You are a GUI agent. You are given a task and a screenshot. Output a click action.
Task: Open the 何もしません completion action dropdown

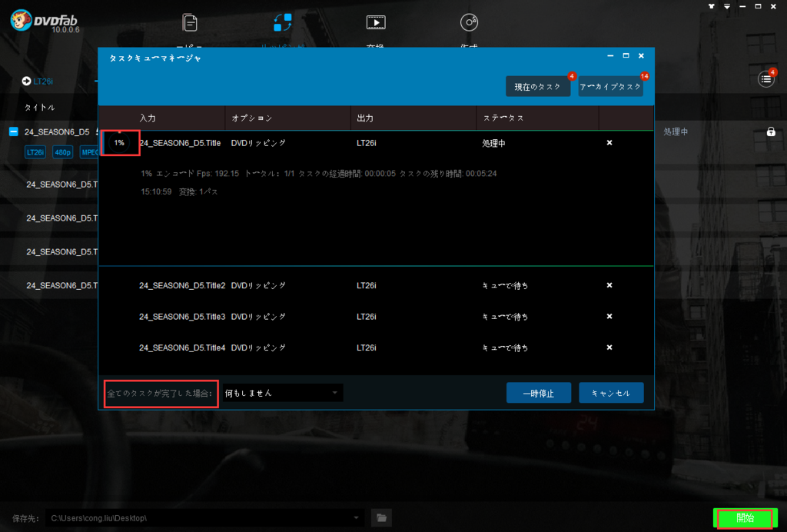point(283,393)
